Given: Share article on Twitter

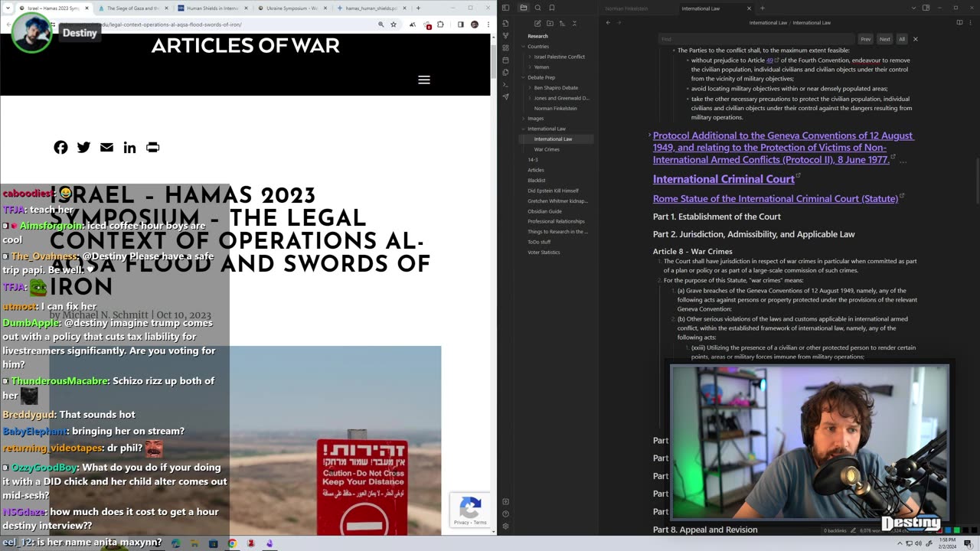Looking at the screenshot, I should pyautogui.click(x=83, y=147).
